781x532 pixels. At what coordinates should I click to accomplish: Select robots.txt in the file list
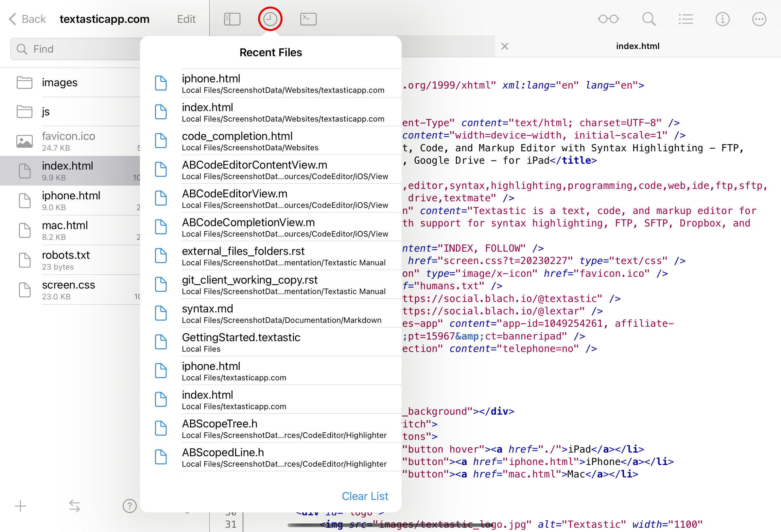70,260
